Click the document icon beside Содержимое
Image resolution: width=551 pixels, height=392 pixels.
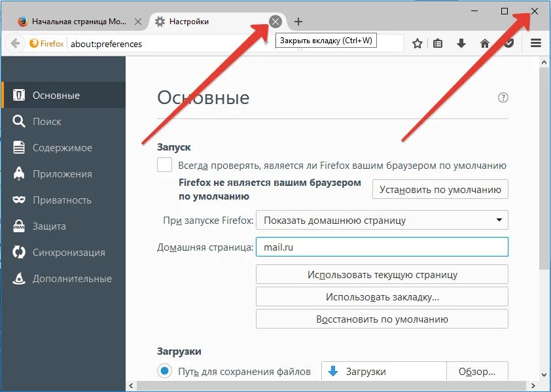tap(18, 147)
